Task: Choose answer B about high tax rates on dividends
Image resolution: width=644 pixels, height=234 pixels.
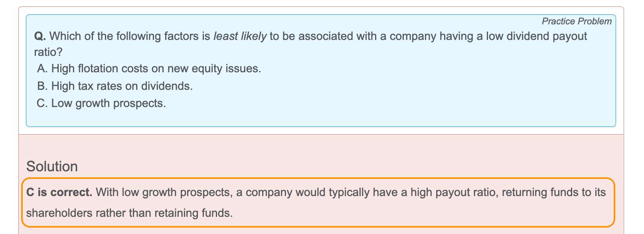Action: pos(115,86)
